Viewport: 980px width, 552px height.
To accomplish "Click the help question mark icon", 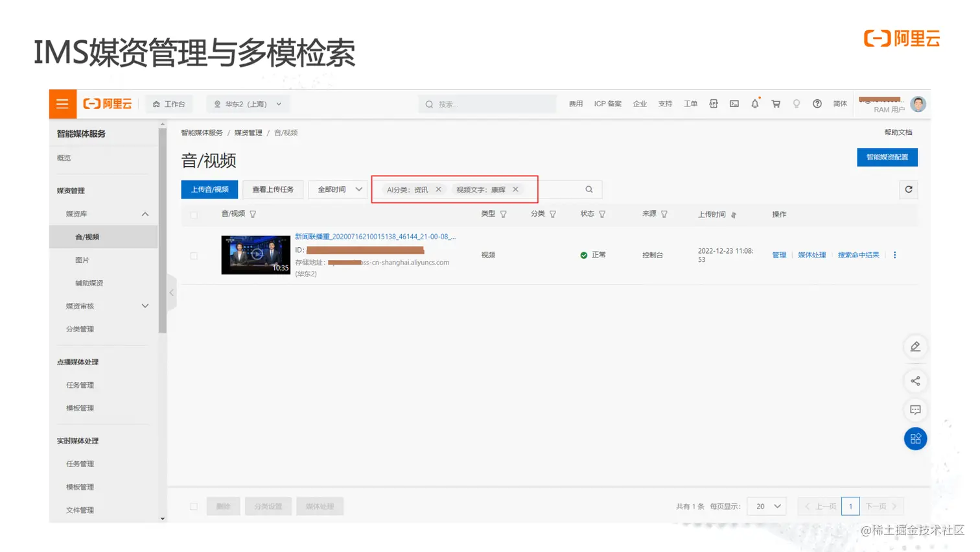I will (817, 103).
